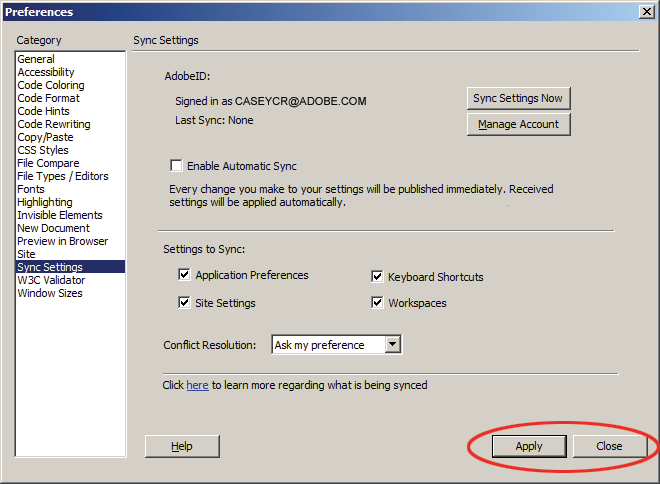Viewport: 660px width, 484px height.
Task: Uncheck Application Preferences sync option
Action: coord(184,275)
